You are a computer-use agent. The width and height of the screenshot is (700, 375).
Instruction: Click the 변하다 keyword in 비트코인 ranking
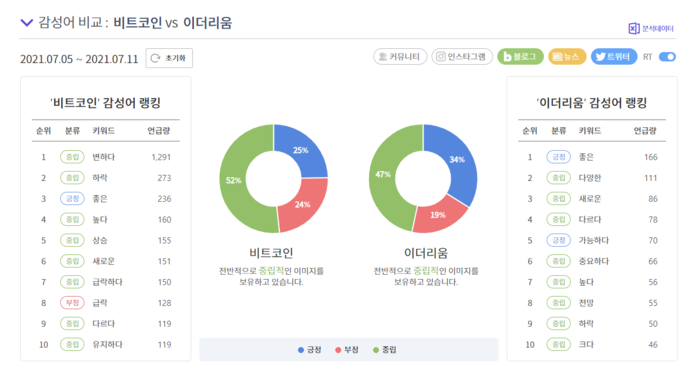tap(104, 157)
